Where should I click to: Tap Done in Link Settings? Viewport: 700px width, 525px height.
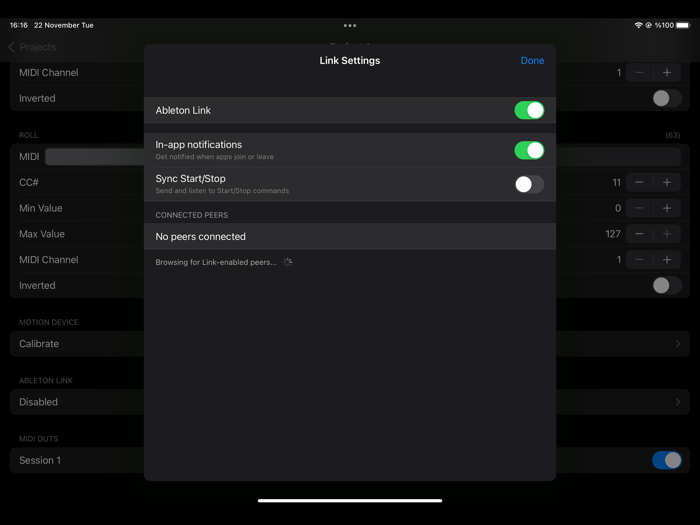coord(532,61)
